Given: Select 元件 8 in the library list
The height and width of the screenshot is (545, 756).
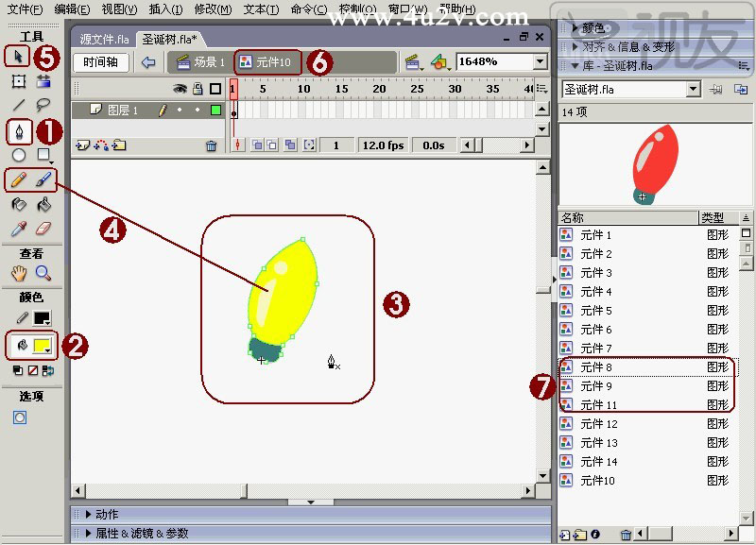Looking at the screenshot, I should (x=647, y=367).
